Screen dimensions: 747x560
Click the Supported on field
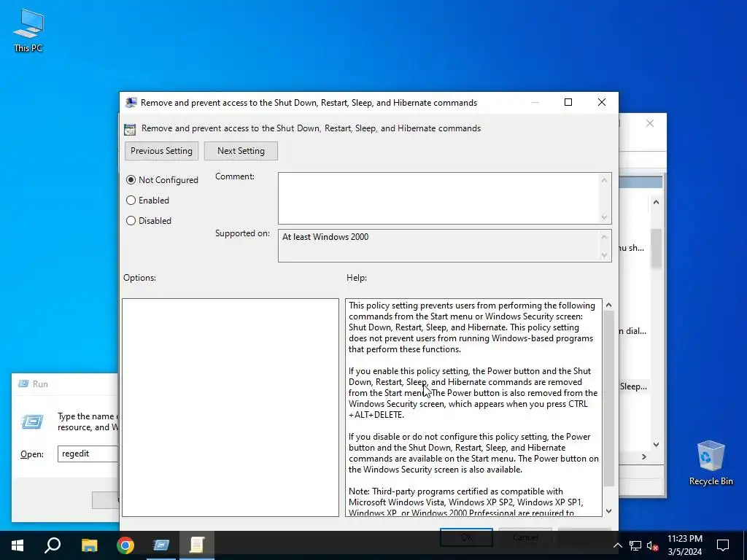tap(438, 246)
